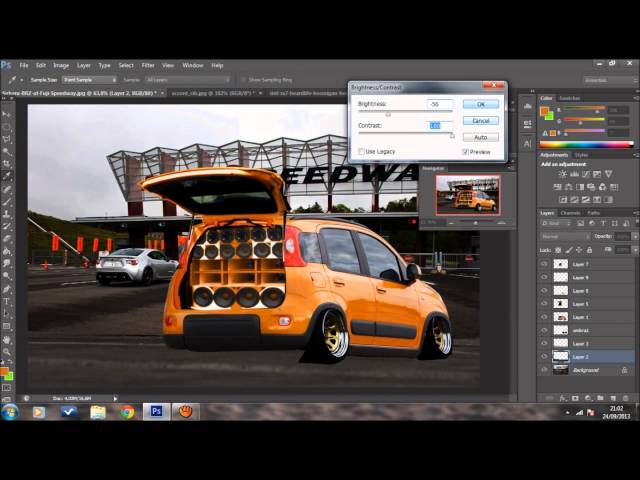Open the File menu

[24, 65]
